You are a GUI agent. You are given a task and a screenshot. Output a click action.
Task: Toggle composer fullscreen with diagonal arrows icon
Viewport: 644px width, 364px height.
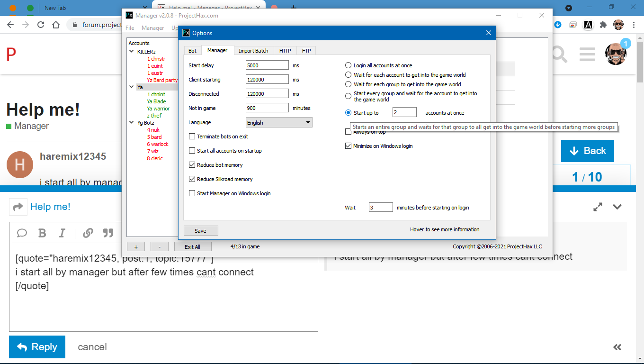coord(598,207)
